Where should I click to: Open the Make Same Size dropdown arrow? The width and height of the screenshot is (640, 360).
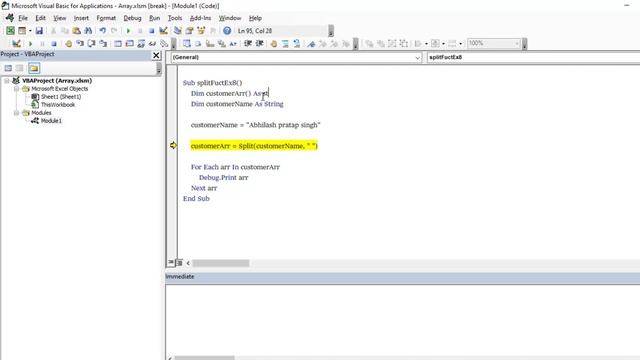460,43
